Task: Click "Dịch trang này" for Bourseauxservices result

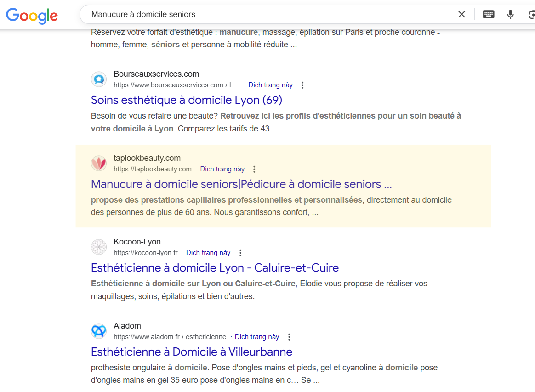Action: [x=270, y=85]
